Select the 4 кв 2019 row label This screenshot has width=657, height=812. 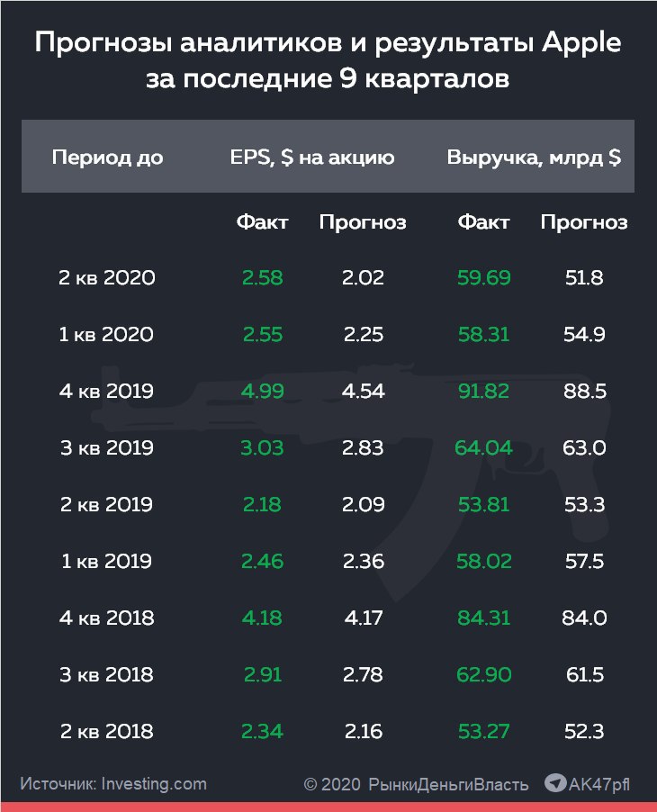tap(106, 391)
